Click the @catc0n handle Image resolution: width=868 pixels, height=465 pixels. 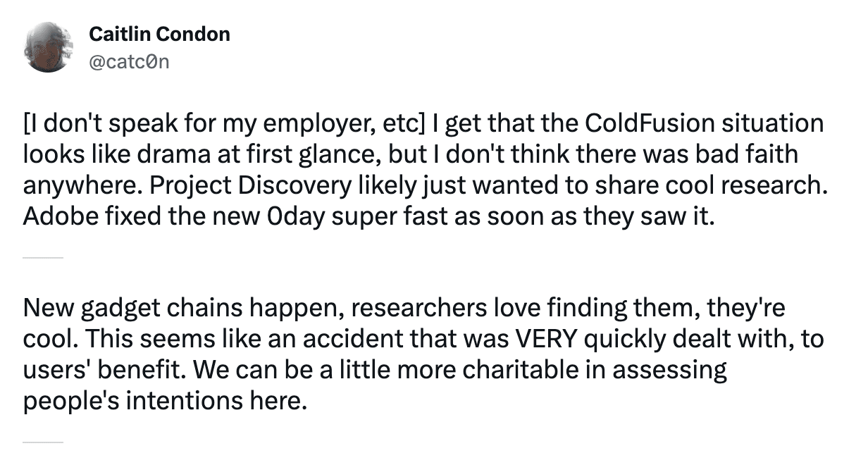[x=129, y=61]
